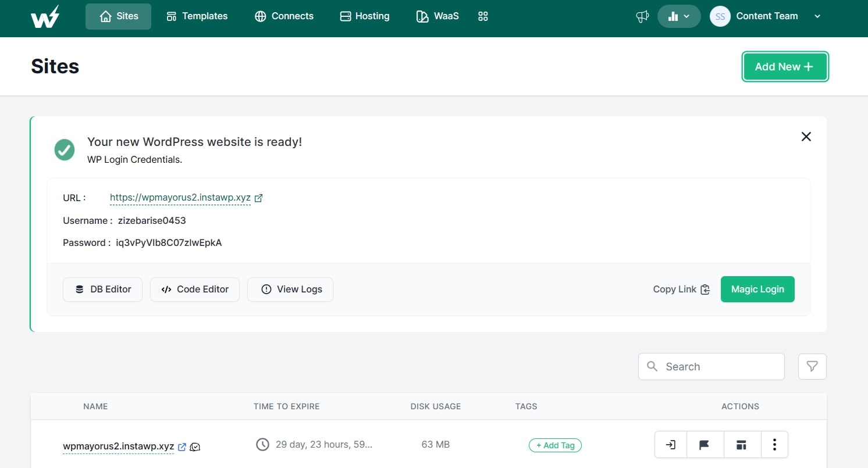Click the 29 day, 23 hours expiry text

(324, 444)
